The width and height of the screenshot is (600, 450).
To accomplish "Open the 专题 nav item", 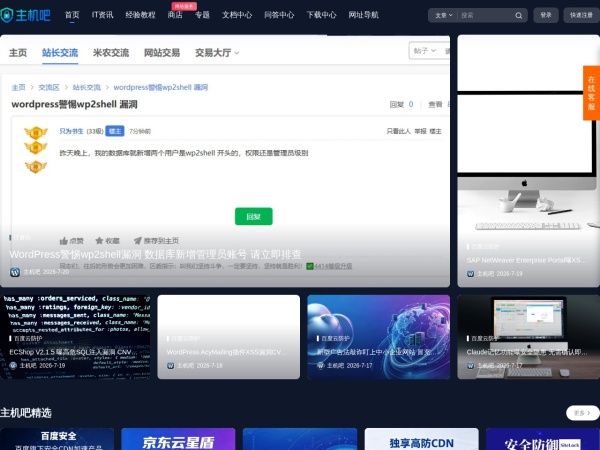I will pos(202,15).
